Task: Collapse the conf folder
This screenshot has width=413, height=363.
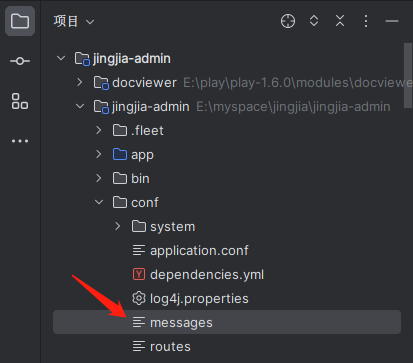Action: 99,202
